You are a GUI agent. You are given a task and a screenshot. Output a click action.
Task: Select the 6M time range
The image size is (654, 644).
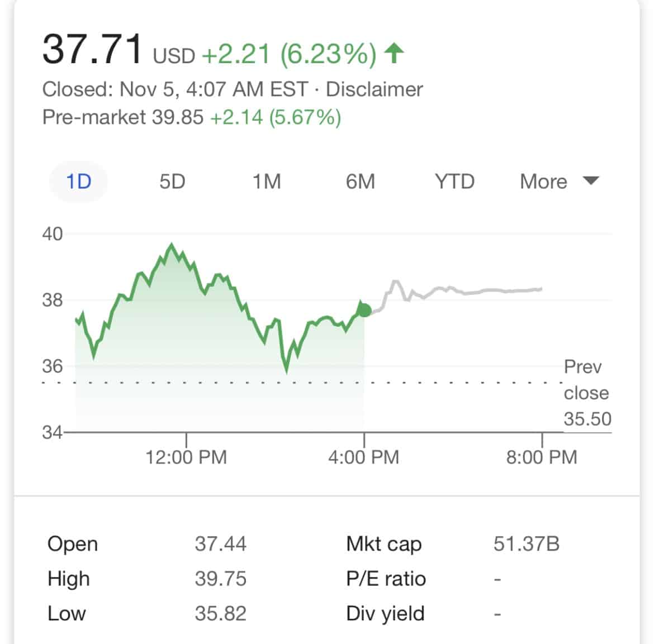coord(361,181)
